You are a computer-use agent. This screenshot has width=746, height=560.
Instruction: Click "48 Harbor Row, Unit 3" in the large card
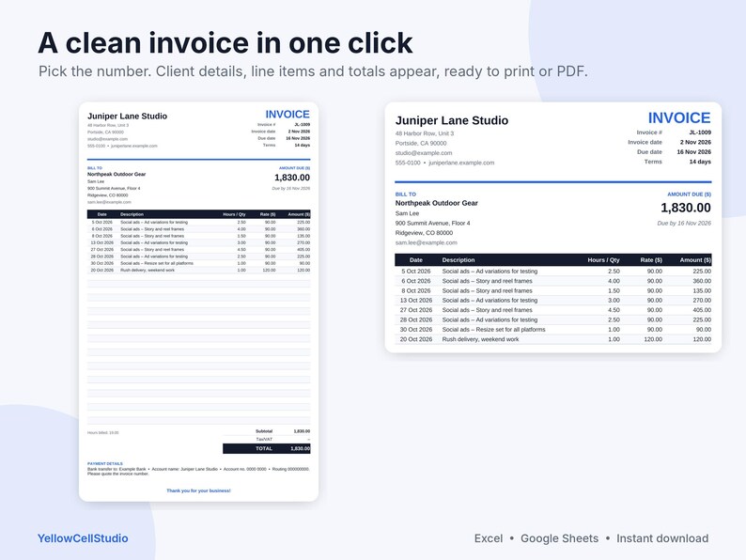click(425, 133)
